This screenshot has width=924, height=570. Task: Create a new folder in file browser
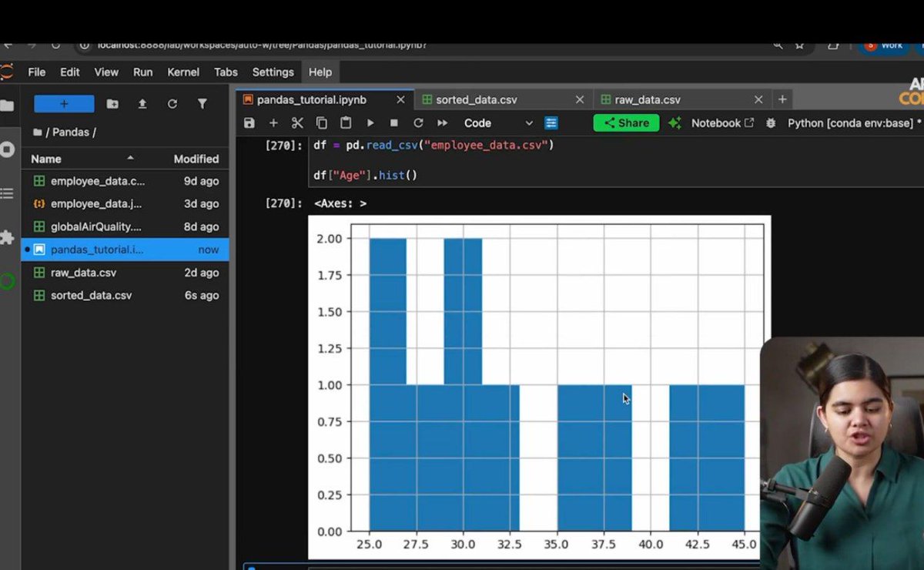click(112, 104)
